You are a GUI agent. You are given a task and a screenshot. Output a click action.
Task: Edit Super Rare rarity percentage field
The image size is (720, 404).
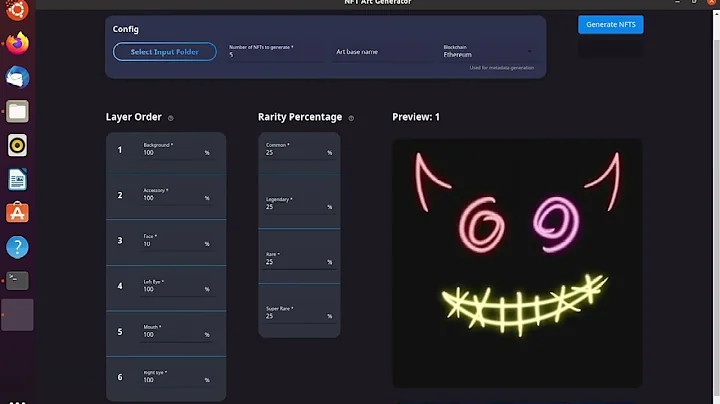click(x=299, y=314)
